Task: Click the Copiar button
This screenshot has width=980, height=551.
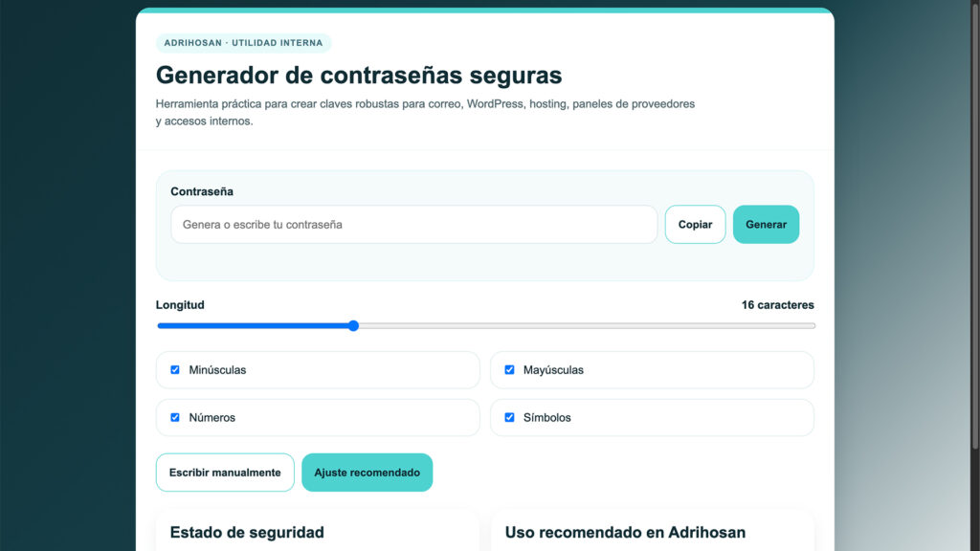Action: [x=695, y=224]
